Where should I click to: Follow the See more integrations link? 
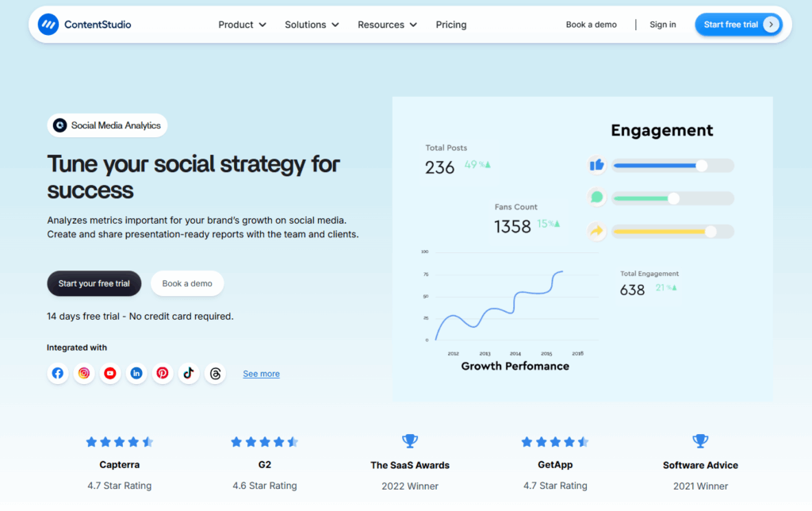[261, 374]
